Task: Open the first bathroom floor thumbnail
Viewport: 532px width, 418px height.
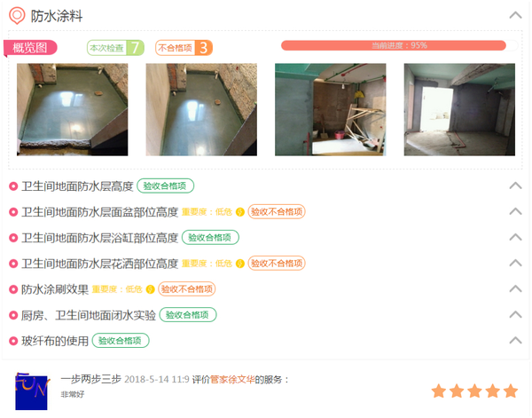Action: tap(73, 110)
